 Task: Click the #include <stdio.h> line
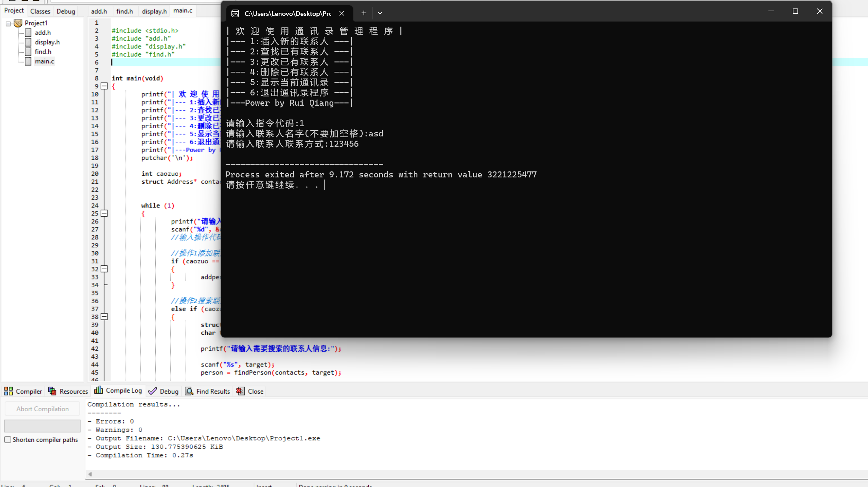click(x=145, y=30)
